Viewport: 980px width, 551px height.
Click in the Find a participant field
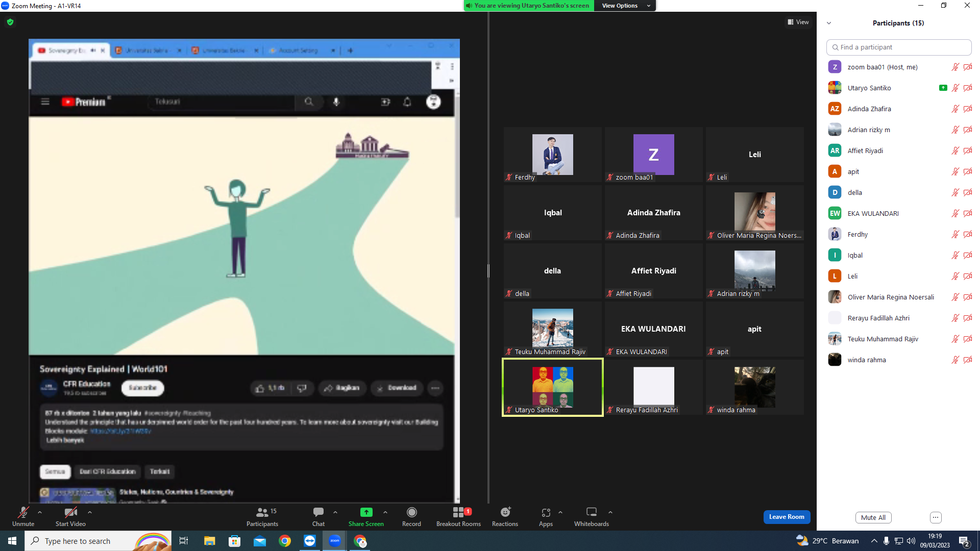click(x=899, y=47)
